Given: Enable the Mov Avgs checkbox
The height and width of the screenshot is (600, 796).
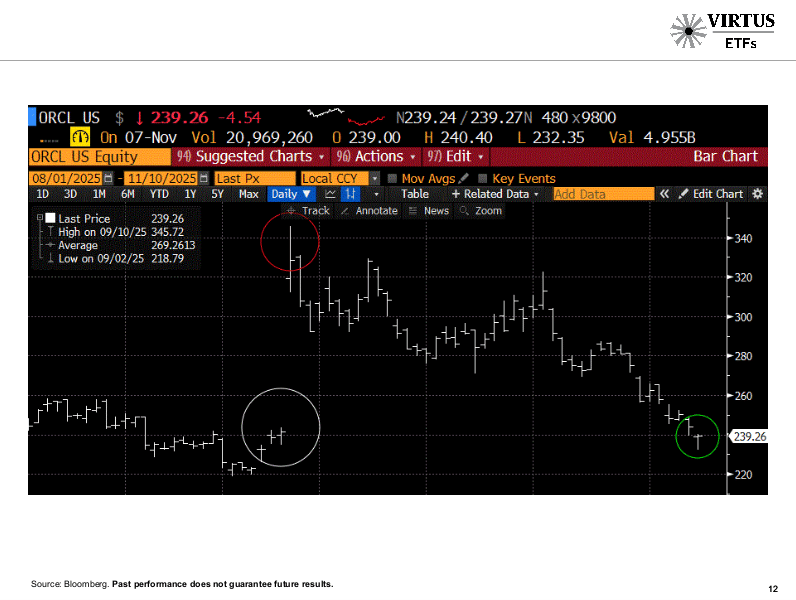Looking at the screenshot, I should pyautogui.click(x=392, y=178).
